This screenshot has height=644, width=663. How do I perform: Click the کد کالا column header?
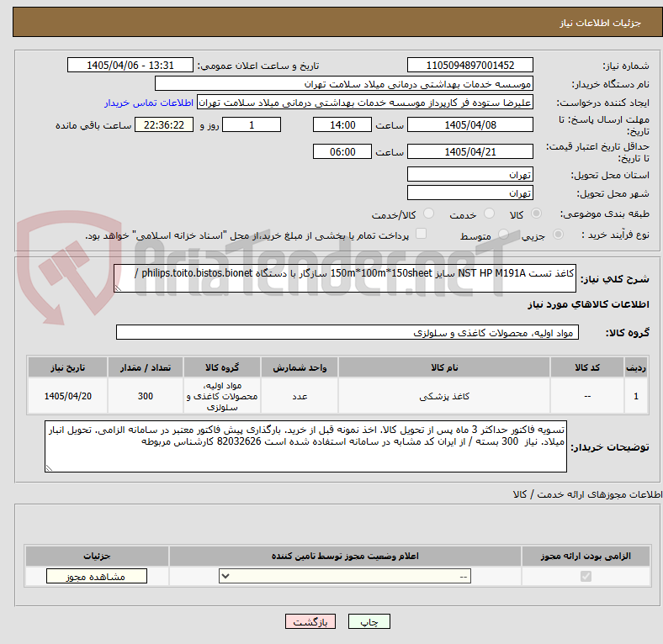[587, 367]
